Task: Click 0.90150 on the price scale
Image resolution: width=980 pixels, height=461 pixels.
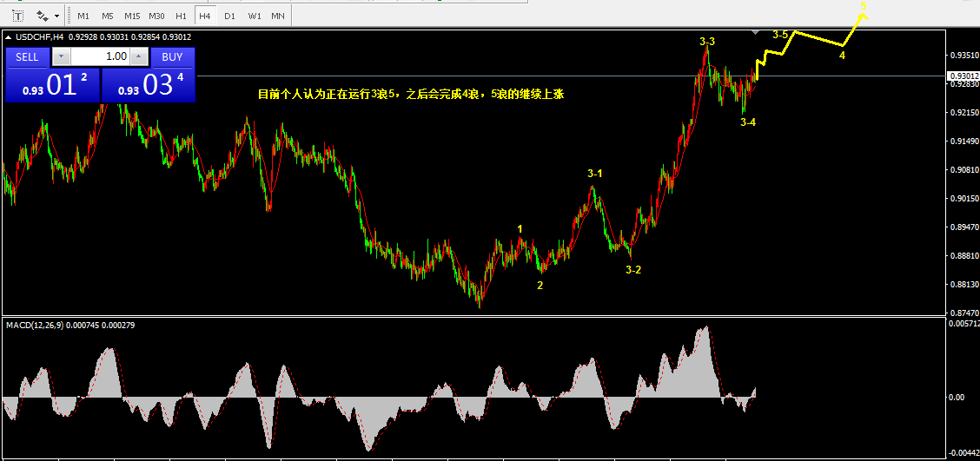Action: click(x=963, y=199)
